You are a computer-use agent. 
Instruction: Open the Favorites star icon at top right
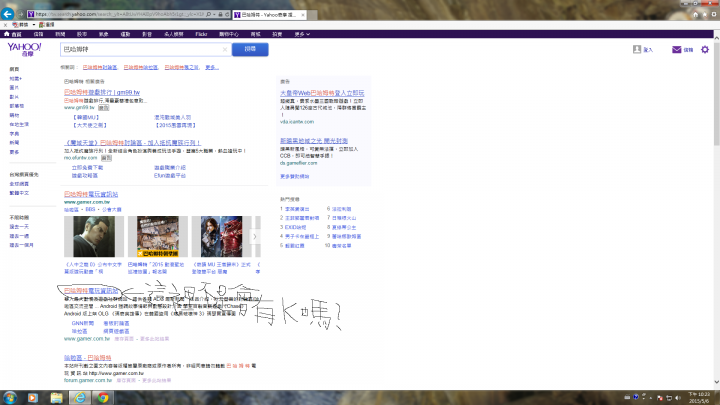(705, 14)
